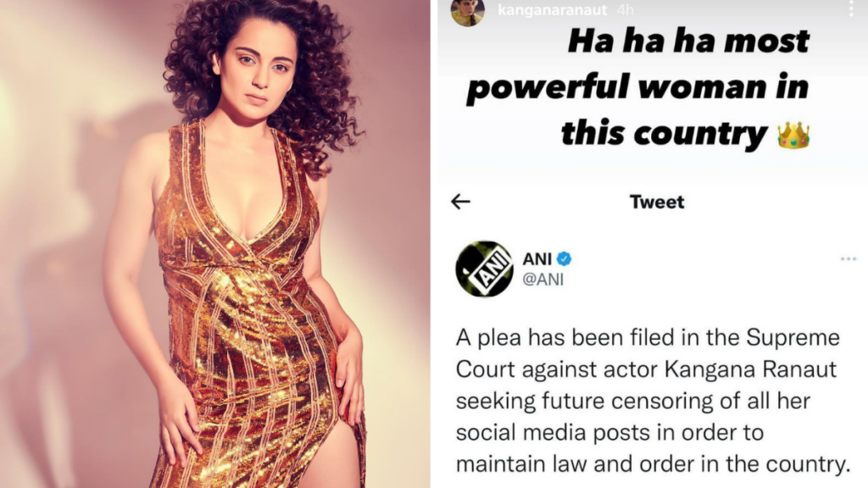Click the photo of woman in gold dress
The width and height of the screenshot is (868, 488).
click(x=214, y=244)
